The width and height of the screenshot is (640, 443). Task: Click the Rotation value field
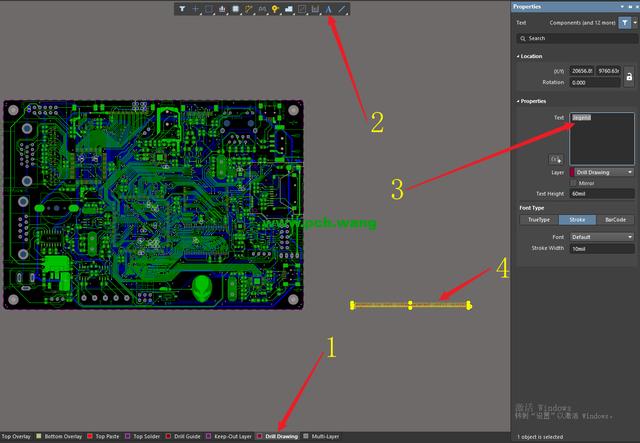595,82
